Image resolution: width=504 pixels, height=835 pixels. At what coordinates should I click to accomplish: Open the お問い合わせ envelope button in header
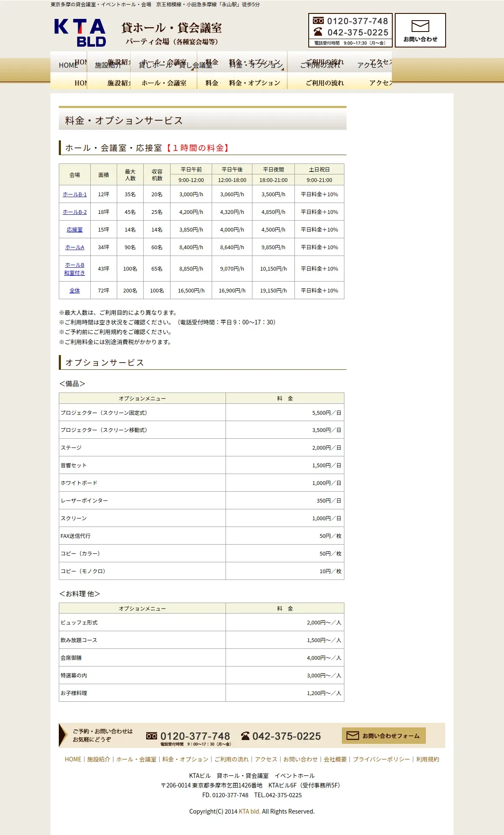[x=420, y=30]
